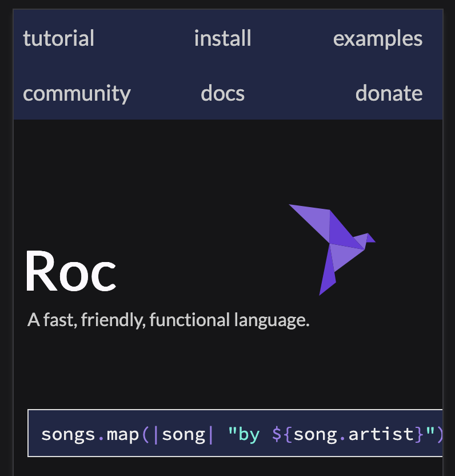Screen dimensions: 455x476
Task: Click the purple origami bird logo
Action: (332, 249)
